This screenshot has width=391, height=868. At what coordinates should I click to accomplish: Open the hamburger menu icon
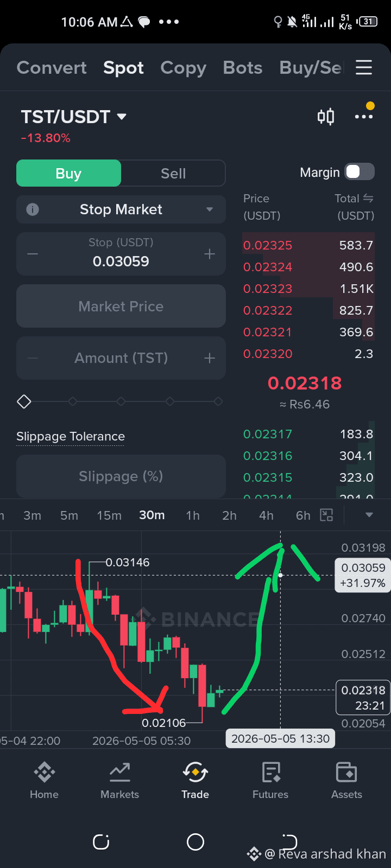(364, 68)
